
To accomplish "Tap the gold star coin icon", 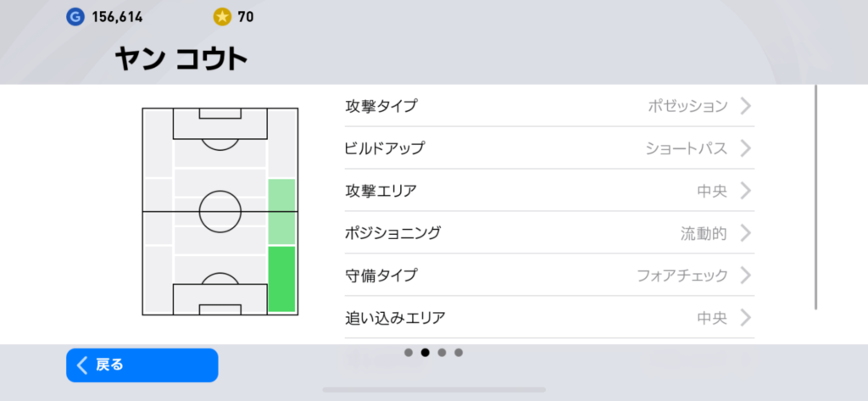I will click(222, 16).
